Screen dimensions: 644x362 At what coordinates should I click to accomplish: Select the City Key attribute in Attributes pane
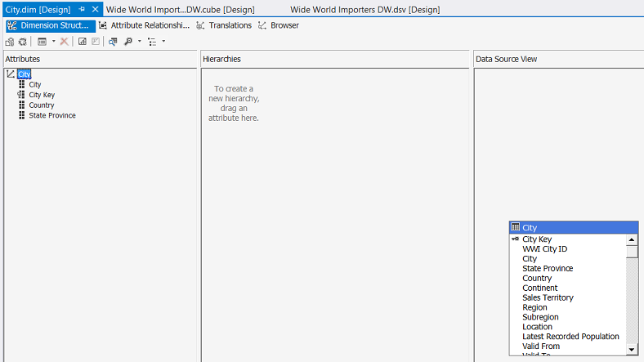tap(42, 95)
